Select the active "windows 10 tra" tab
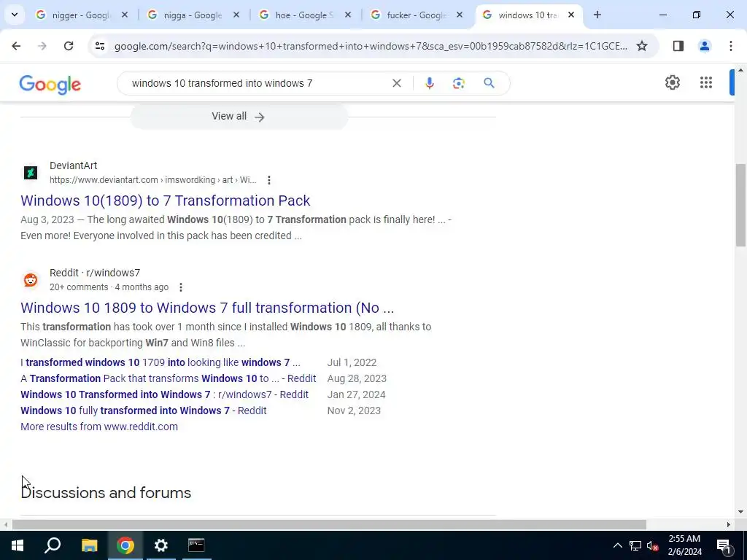 pyautogui.click(x=528, y=15)
